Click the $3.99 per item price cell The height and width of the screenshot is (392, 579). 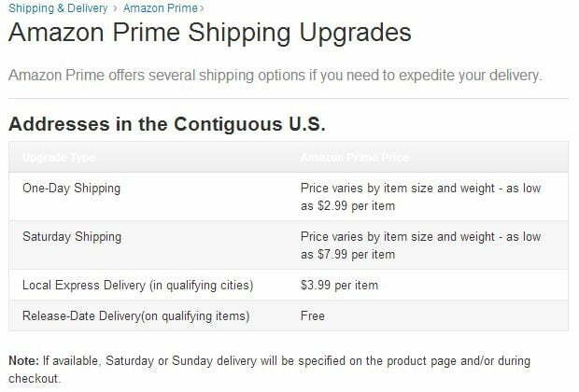(339, 286)
